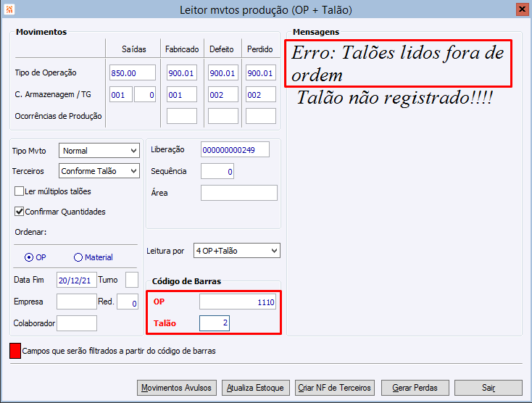Click the Perdido C. Armazenagem field 002
The width and height of the screenshot is (532, 403).
(261, 94)
